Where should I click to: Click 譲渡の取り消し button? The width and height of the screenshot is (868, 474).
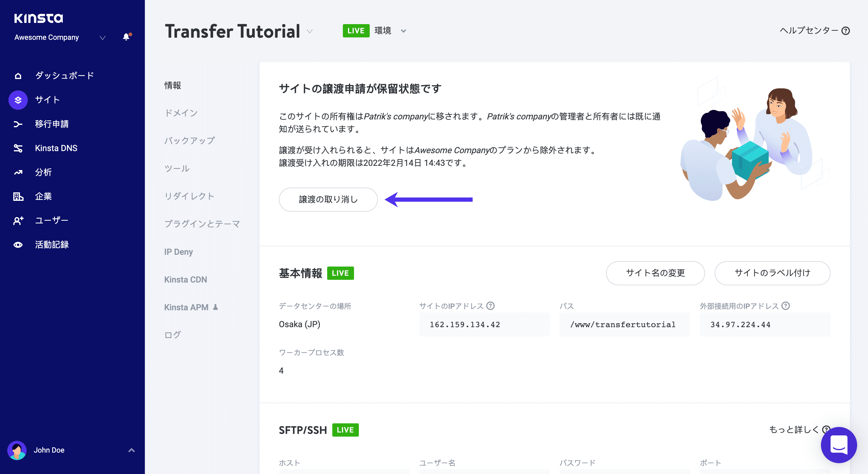pyautogui.click(x=328, y=200)
